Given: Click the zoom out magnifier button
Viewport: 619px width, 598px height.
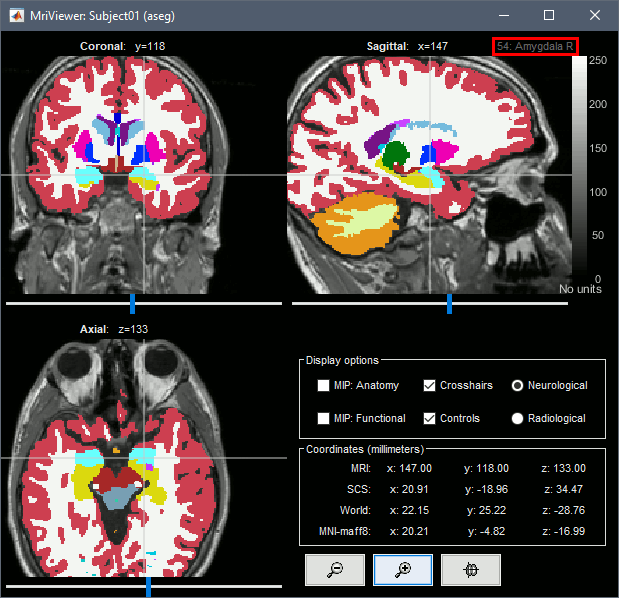Looking at the screenshot, I should click(335, 569).
